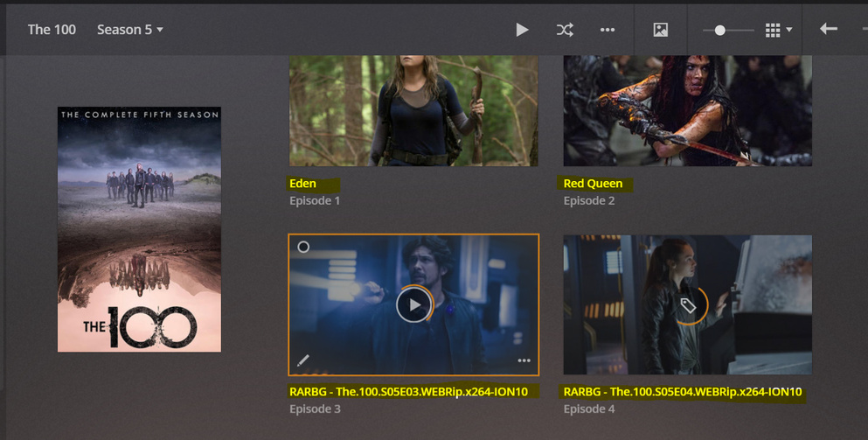The width and height of the screenshot is (868, 440).
Task: Click the Red Queen episode title
Action: click(x=593, y=184)
